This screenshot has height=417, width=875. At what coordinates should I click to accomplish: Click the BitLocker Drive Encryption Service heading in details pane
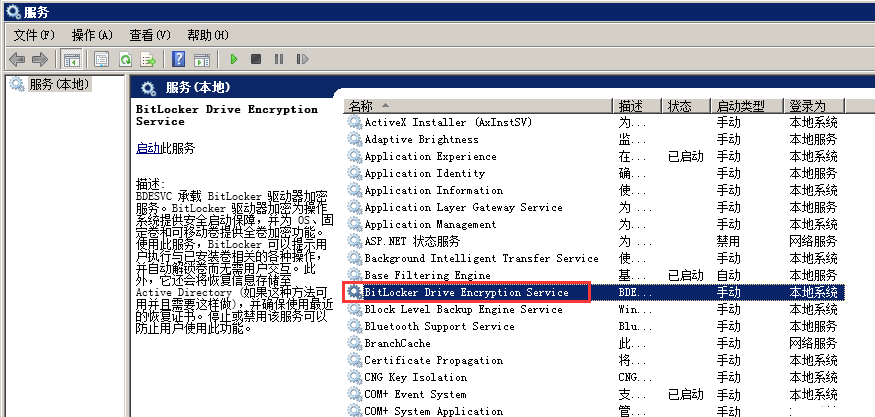pos(227,115)
